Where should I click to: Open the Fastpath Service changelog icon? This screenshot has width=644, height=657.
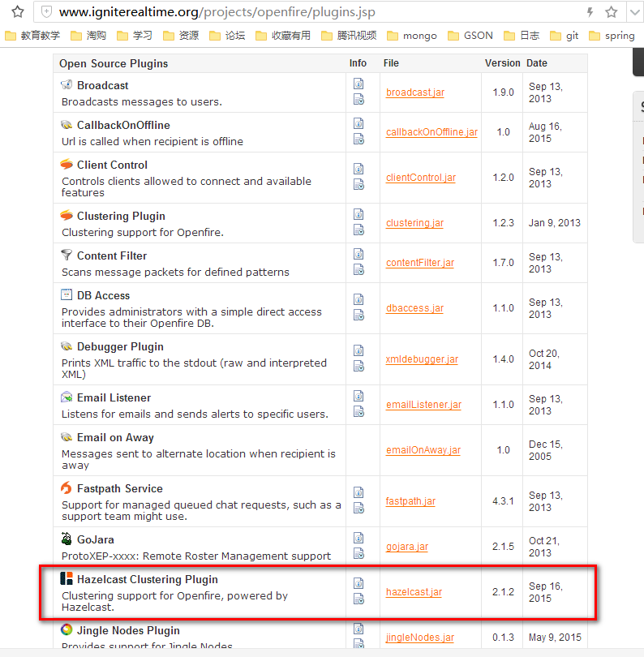[x=358, y=509]
